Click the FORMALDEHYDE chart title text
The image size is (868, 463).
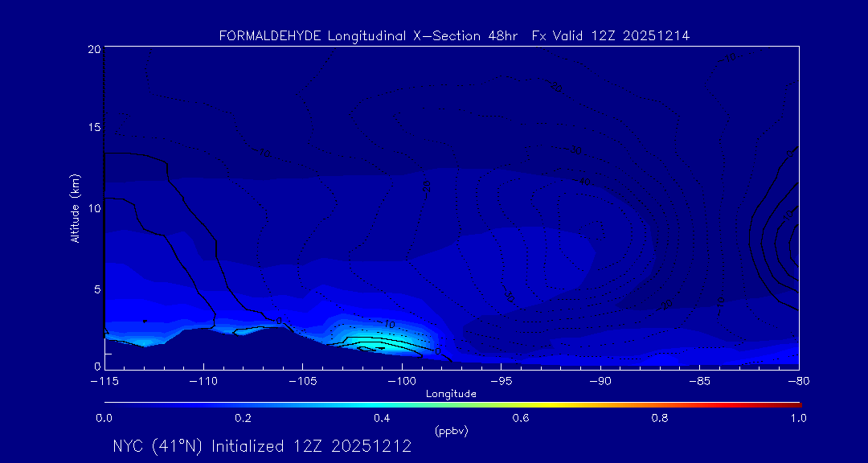(x=454, y=35)
